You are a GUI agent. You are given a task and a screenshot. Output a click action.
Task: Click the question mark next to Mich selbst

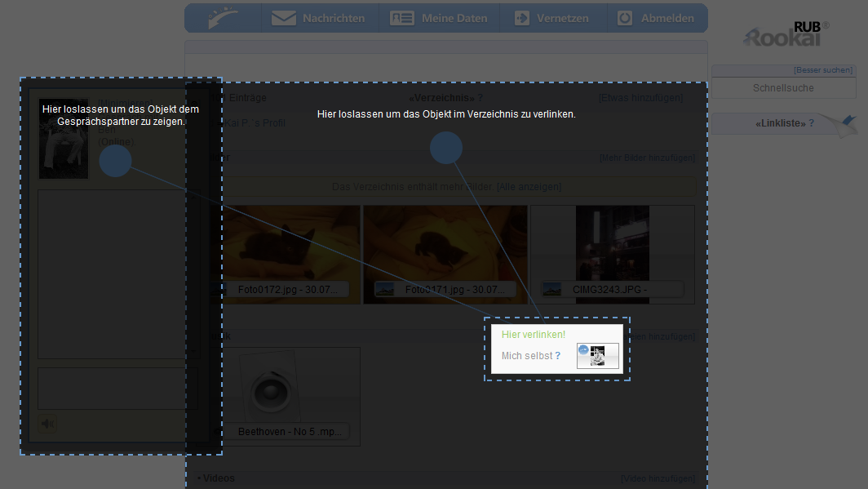[x=558, y=356]
